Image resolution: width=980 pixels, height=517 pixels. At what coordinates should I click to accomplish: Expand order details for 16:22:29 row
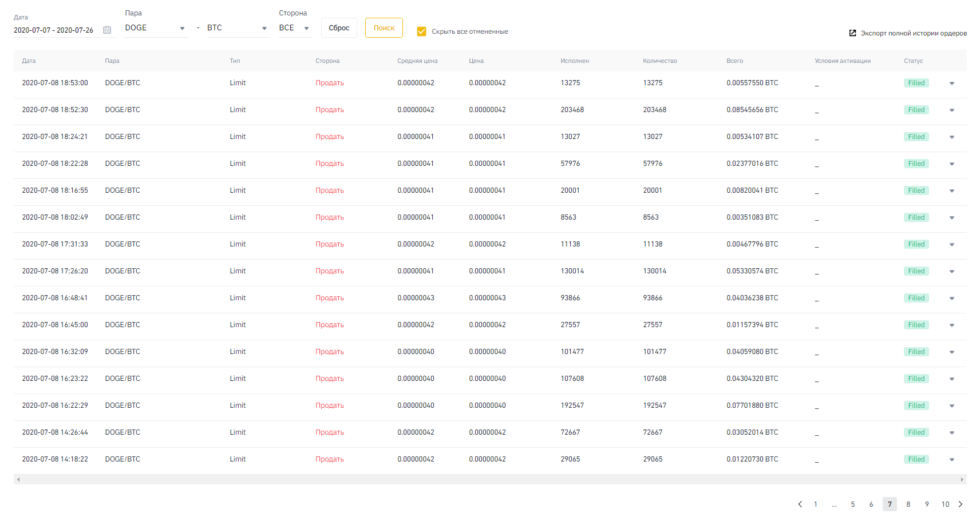tap(952, 406)
